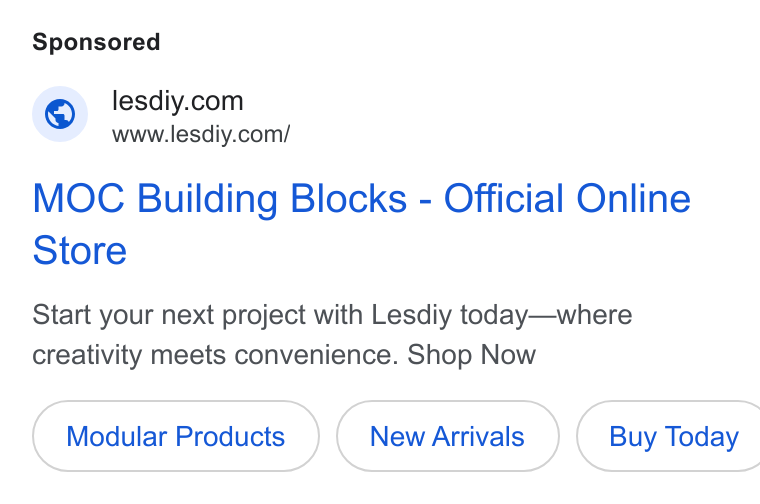
Task: Click the light blue circle behind the globe
Action: (x=60, y=114)
